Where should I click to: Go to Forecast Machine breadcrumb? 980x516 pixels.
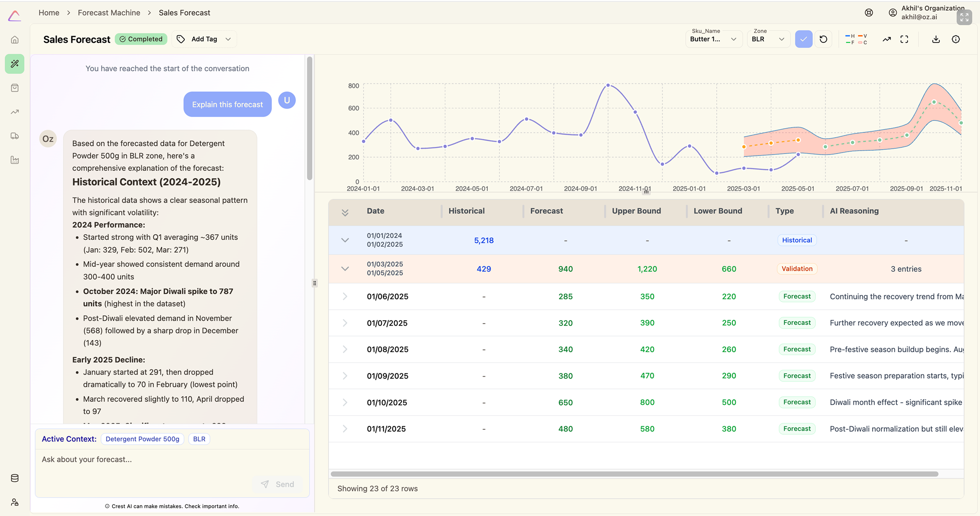(x=109, y=13)
